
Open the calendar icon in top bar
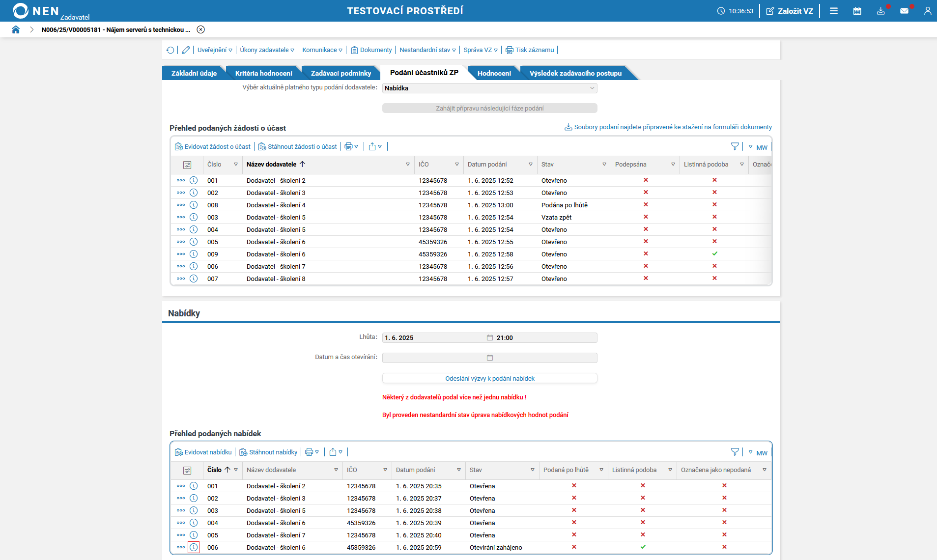(x=857, y=11)
